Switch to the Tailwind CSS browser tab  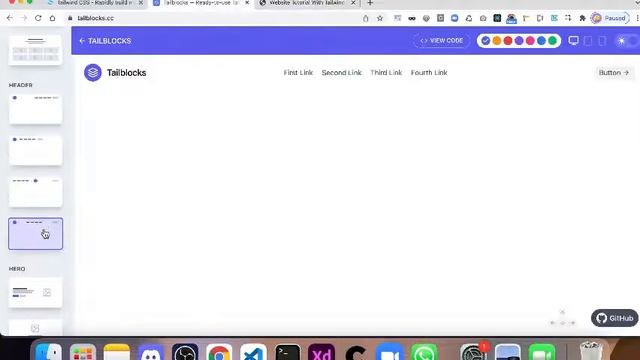[x=95, y=3]
